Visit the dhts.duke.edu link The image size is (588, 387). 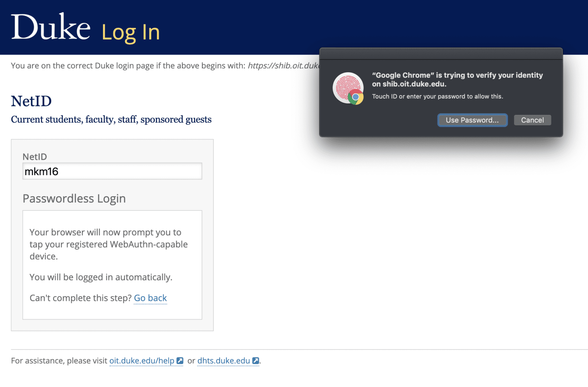tap(223, 361)
